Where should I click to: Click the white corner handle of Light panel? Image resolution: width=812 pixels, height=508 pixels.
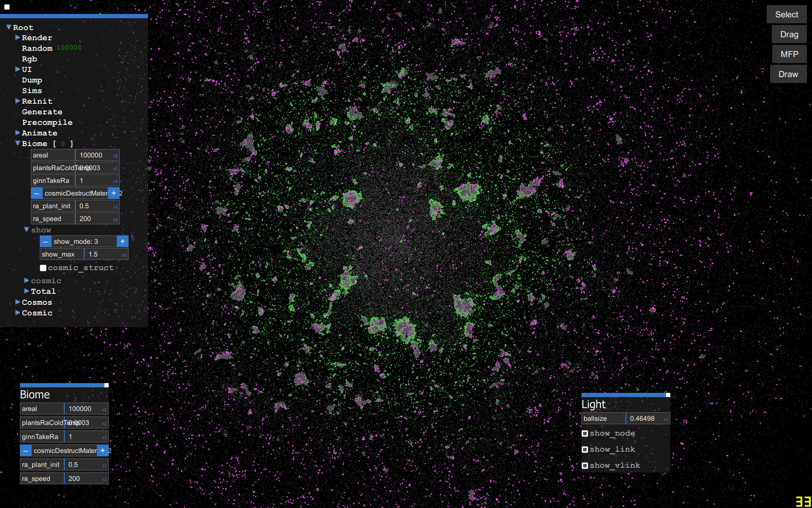click(668, 395)
